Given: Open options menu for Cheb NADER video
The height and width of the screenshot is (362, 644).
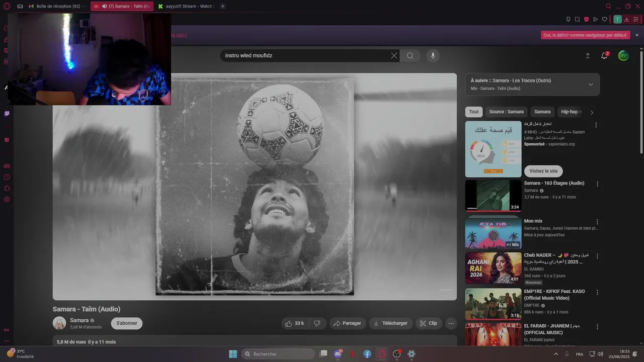Looking at the screenshot, I should click(597, 256).
